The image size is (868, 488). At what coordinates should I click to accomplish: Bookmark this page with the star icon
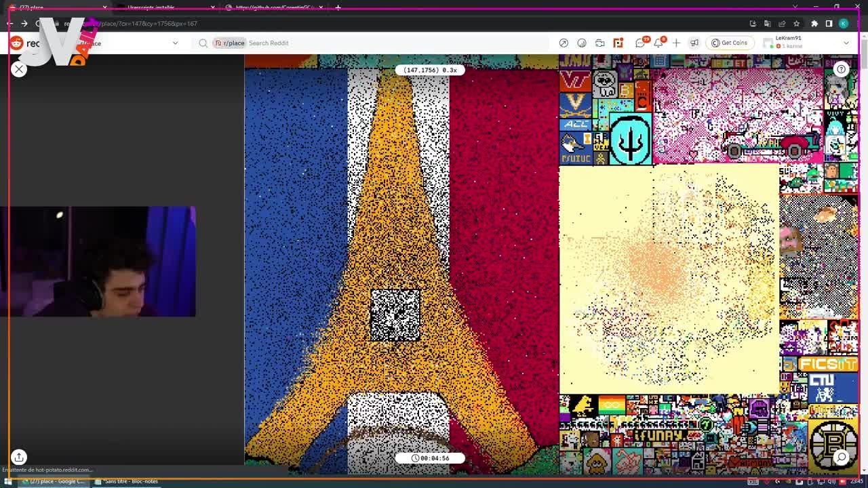pos(796,24)
